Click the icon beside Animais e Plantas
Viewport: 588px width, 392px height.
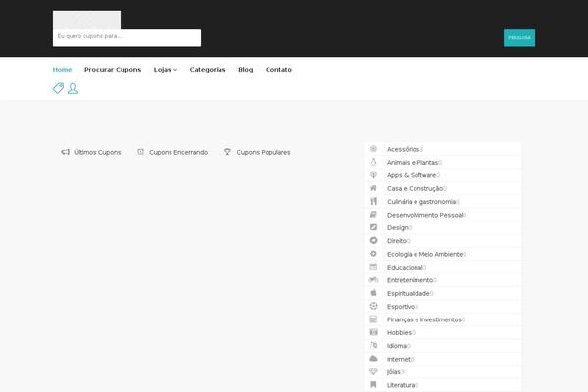click(x=373, y=162)
